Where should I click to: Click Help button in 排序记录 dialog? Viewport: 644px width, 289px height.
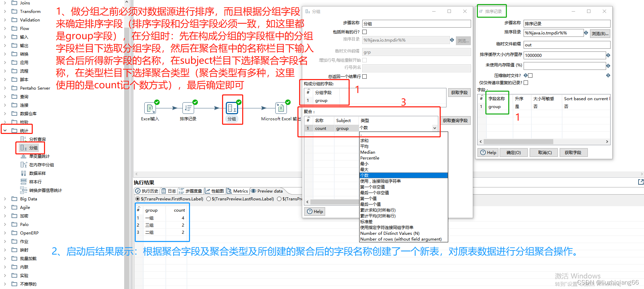click(488, 152)
